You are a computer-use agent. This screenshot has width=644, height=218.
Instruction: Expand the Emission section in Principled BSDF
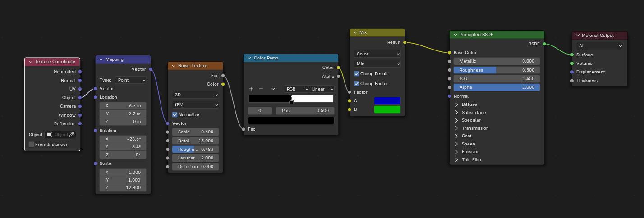click(x=457, y=152)
